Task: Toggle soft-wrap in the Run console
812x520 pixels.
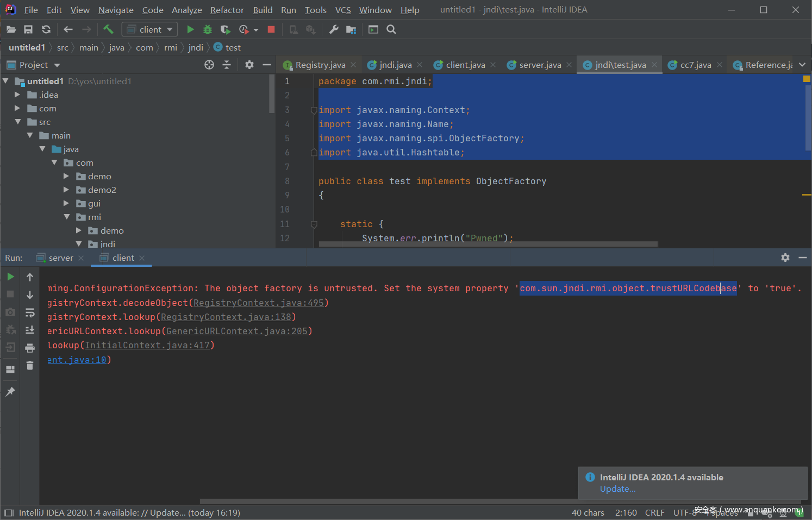Action: tap(30, 312)
